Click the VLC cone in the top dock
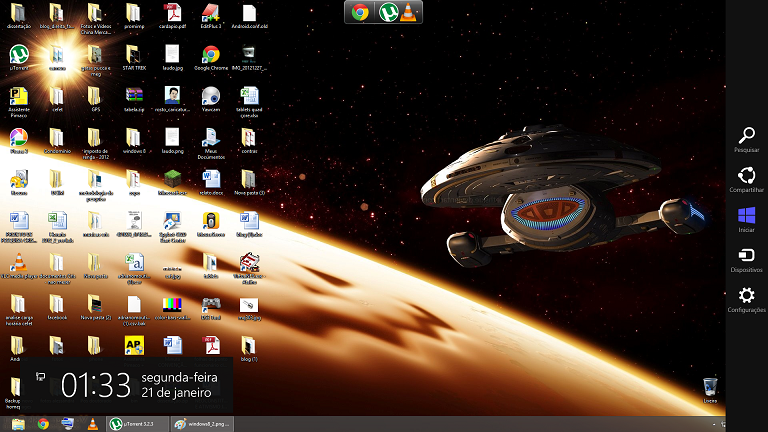Screen dimensions: 768x432 (x=408, y=12)
